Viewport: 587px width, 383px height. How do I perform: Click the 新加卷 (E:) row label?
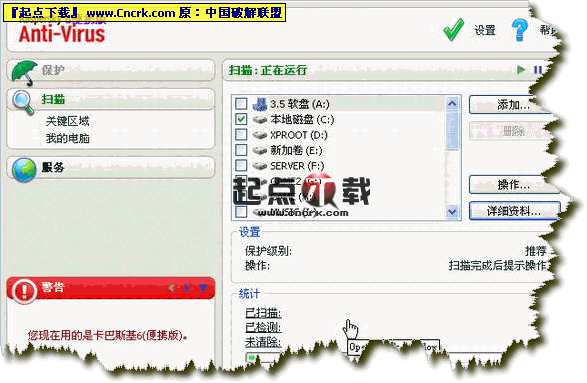click(296, 151)
